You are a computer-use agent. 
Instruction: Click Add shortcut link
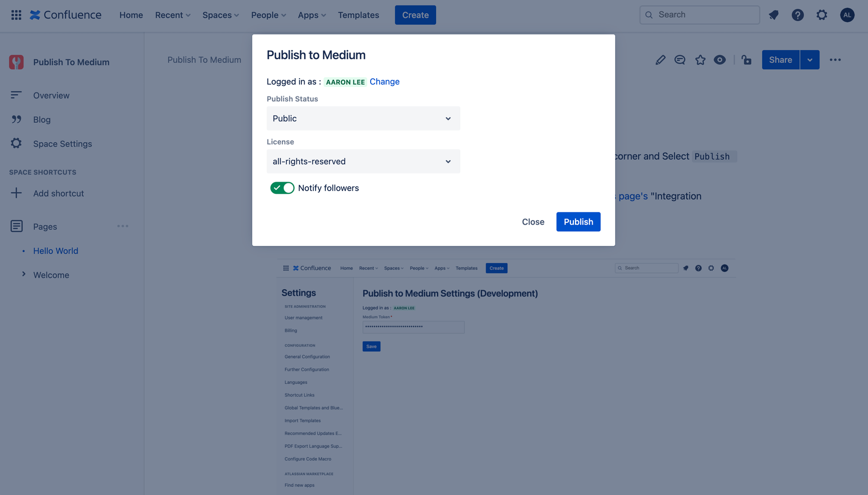tap(58, 193)
